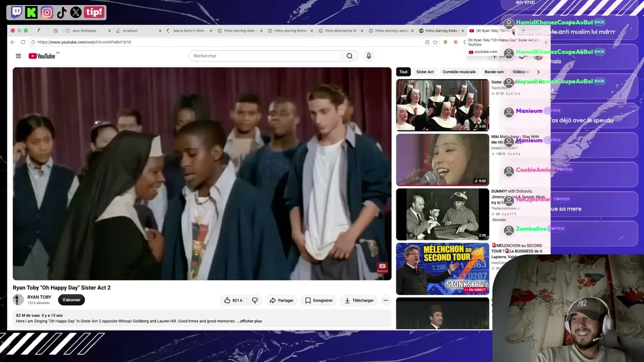Viewport: 644px width, 362px height.
Task: Switch to the localhost tab
Action: [130, 31]
